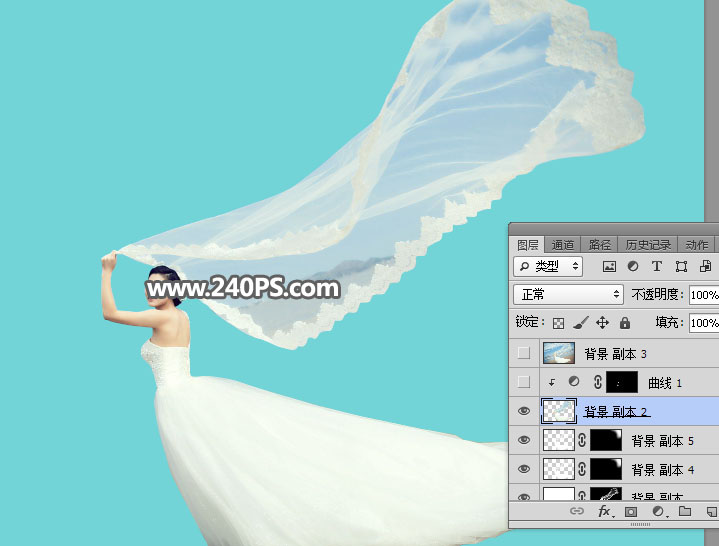
Task: Open the 正常 blend mode dropdown
Action: tap(568, 294)
